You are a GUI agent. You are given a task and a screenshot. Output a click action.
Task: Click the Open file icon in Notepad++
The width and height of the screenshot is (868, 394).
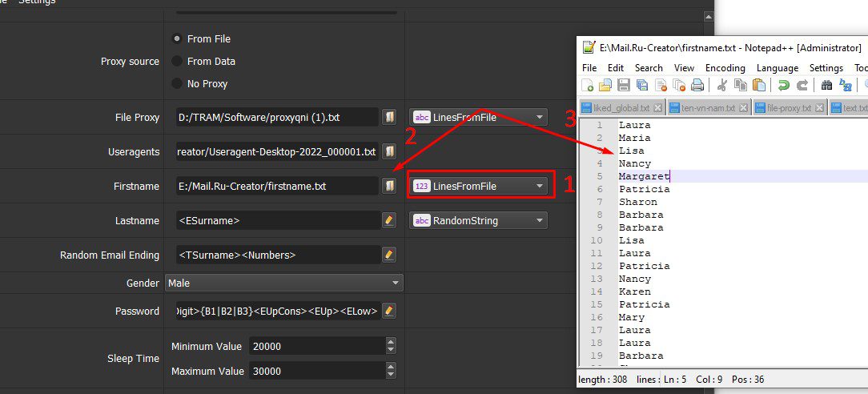point(605,85)
